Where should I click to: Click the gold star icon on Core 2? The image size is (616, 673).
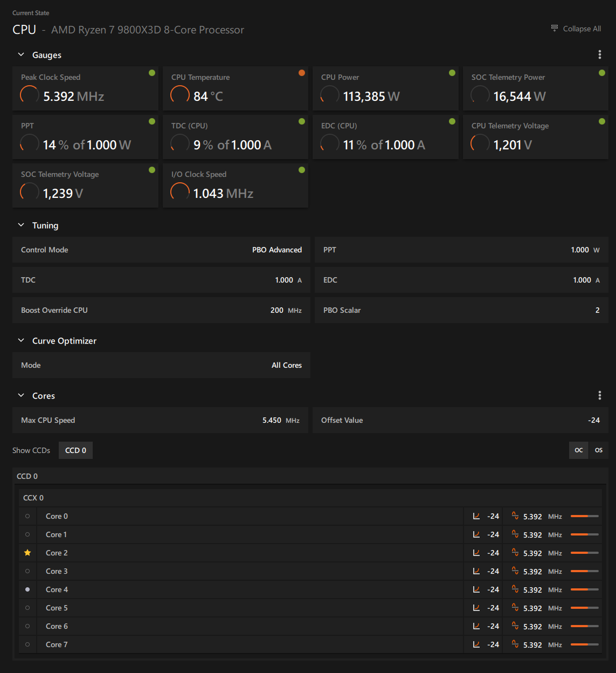pos(27,553)
